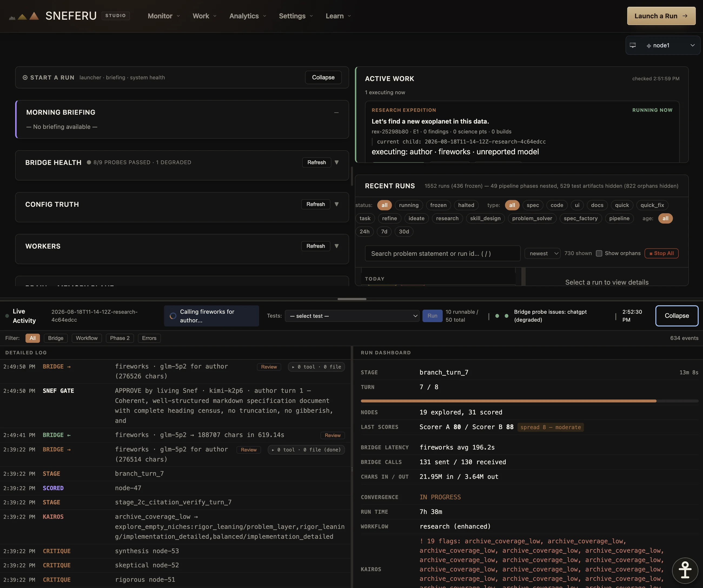Run the selected test
Screen dimensions: 703x588
tap(432, 316)
